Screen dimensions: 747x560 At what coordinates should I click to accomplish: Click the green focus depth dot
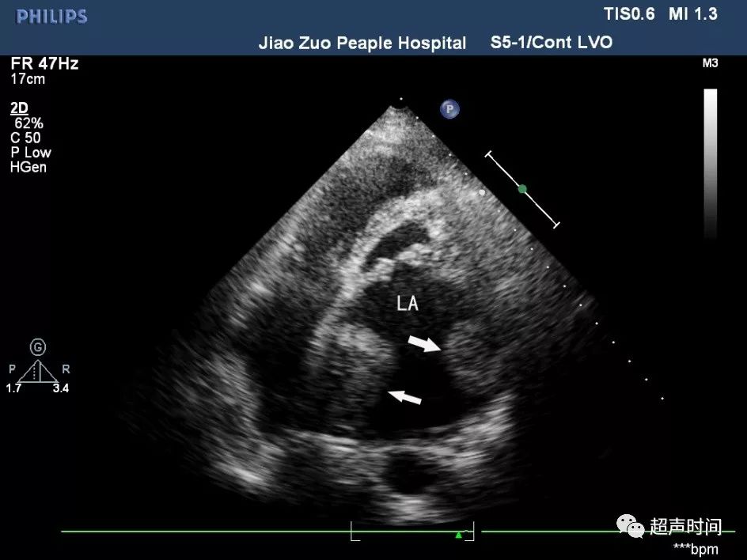[x=522, y=189]
